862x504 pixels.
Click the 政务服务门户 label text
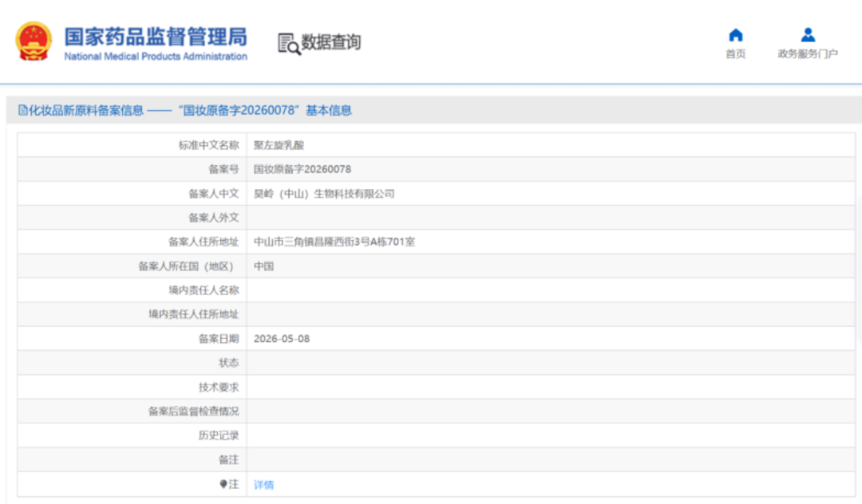808,53
